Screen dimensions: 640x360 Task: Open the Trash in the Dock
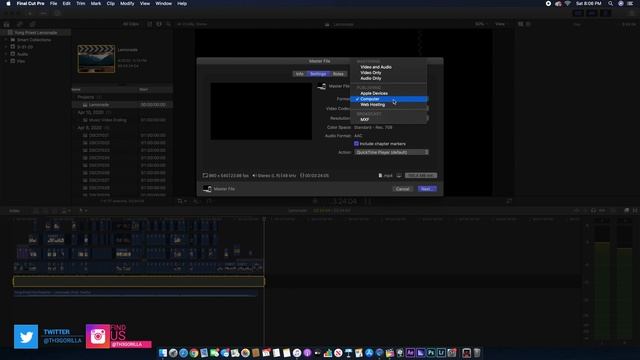pos(476,353)
